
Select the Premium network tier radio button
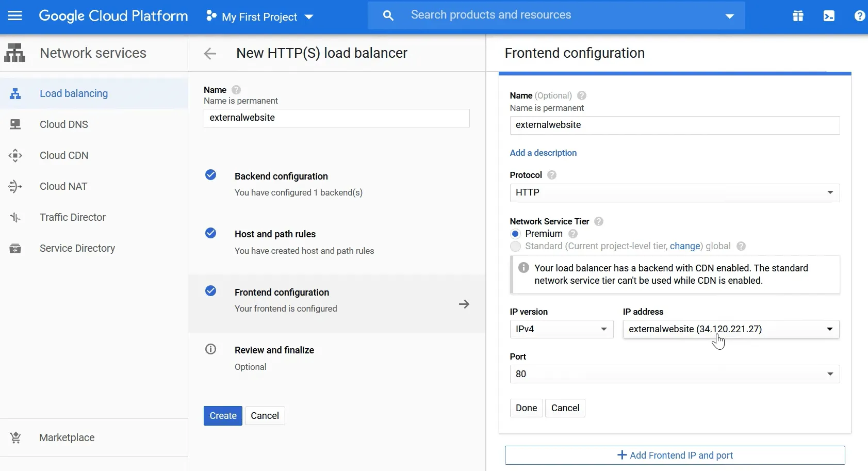tap(515, 234)
